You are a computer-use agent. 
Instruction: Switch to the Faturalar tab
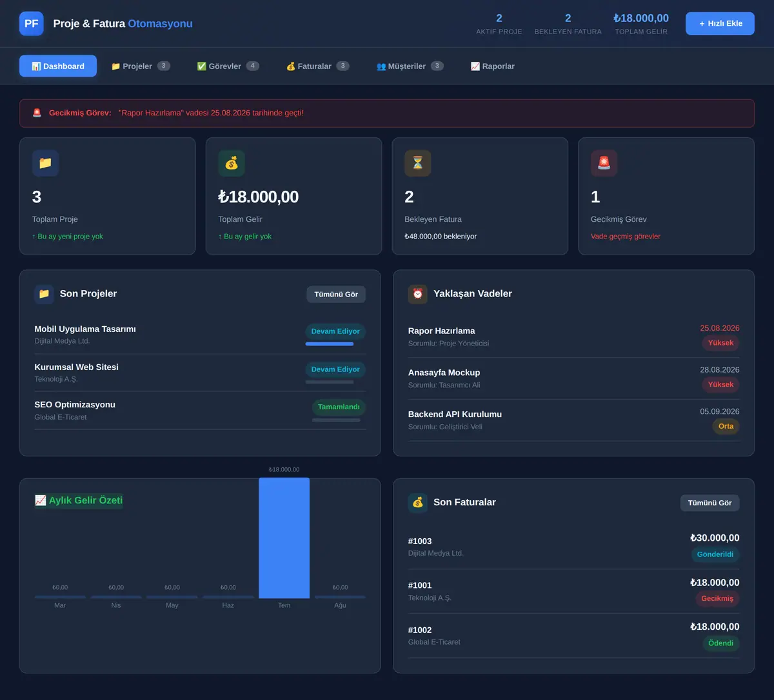[317, 66]
